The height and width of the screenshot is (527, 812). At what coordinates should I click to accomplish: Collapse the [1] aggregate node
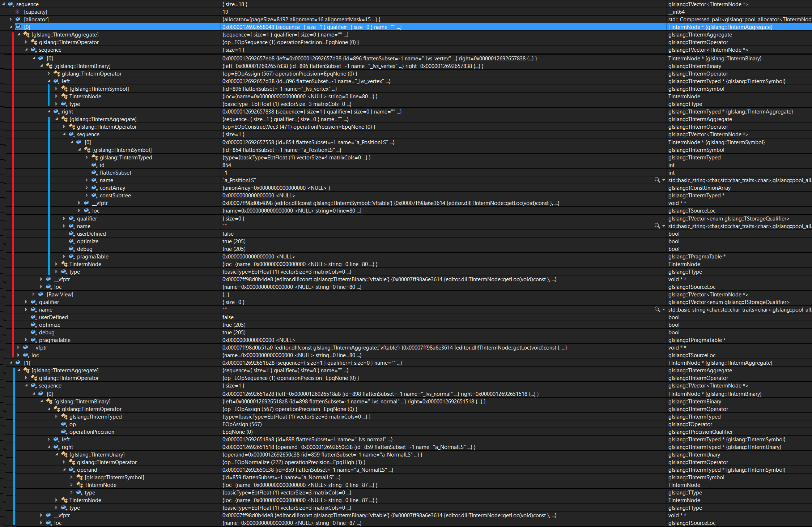tap(12, 363)
